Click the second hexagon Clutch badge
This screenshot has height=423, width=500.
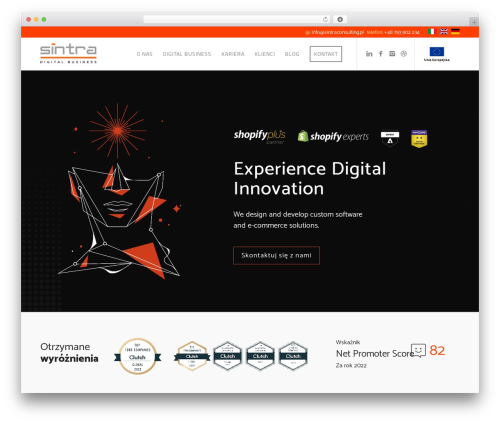[228, 356]
